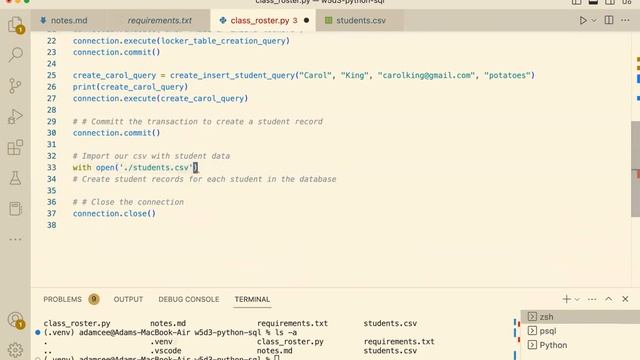Show additional views ellipsis in activity bar
640x360 pixels.
[x=16, y=239]
